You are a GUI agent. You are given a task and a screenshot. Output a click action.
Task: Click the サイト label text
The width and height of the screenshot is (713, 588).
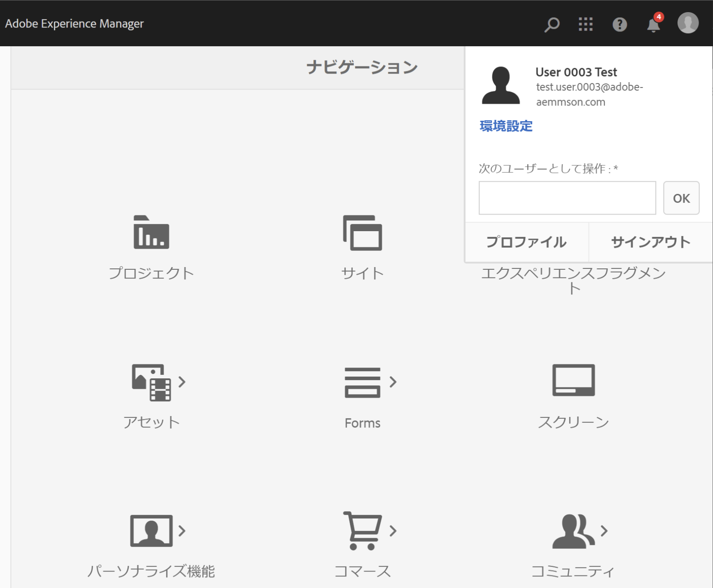pyautogui.click(x=362, y=273)
